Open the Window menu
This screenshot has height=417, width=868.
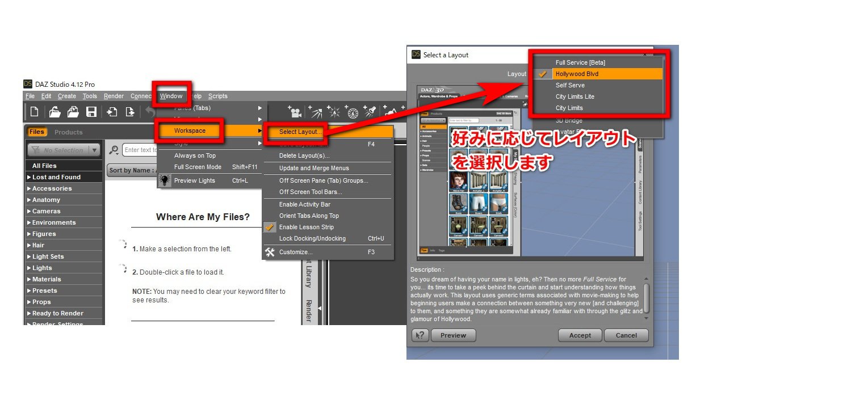click(171, 95)
